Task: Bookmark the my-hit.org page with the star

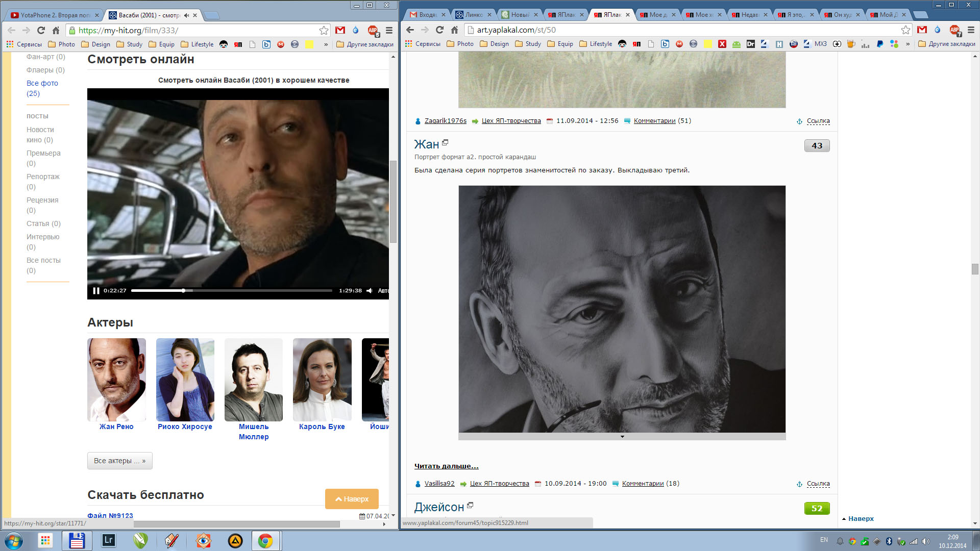Action: click(x=324, y=31)
